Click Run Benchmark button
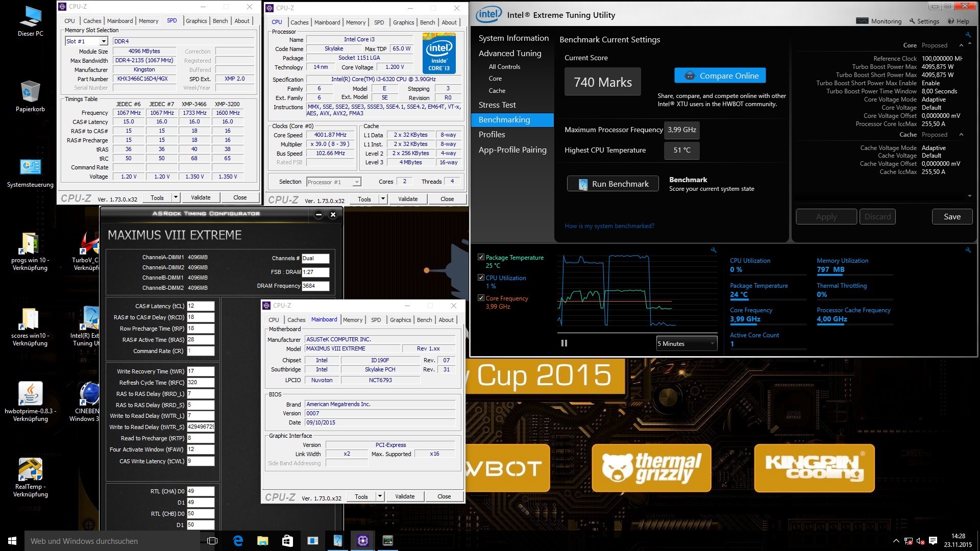980x551 pixels. point(613,184)
